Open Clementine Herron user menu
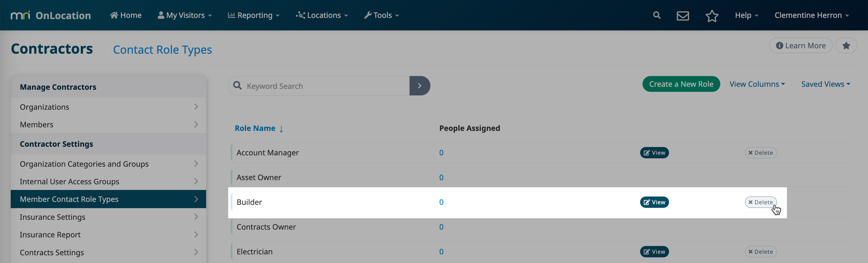This screenshot has height=263, width=868. coord(811,15)
